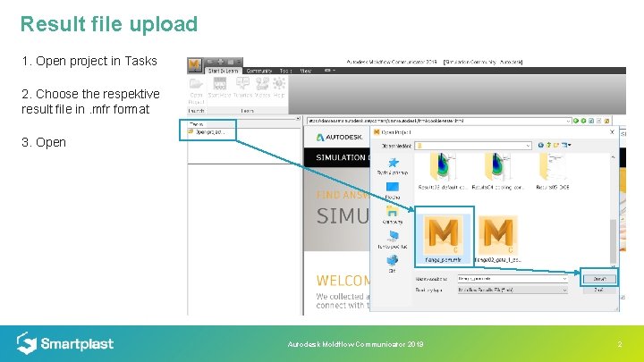
Task: Click the file list vertical scrollbar thumb
Action: [613, 240]
